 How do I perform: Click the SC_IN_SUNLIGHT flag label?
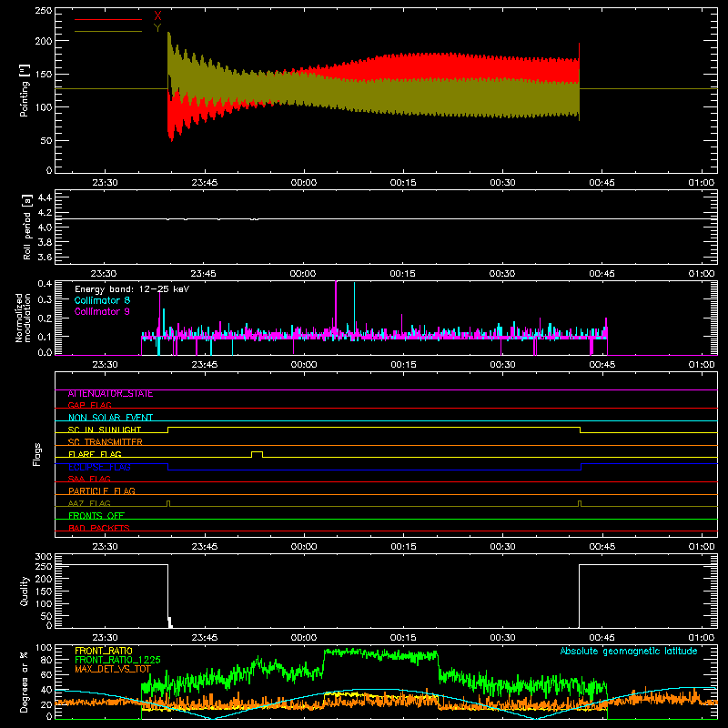pos(105,430)
